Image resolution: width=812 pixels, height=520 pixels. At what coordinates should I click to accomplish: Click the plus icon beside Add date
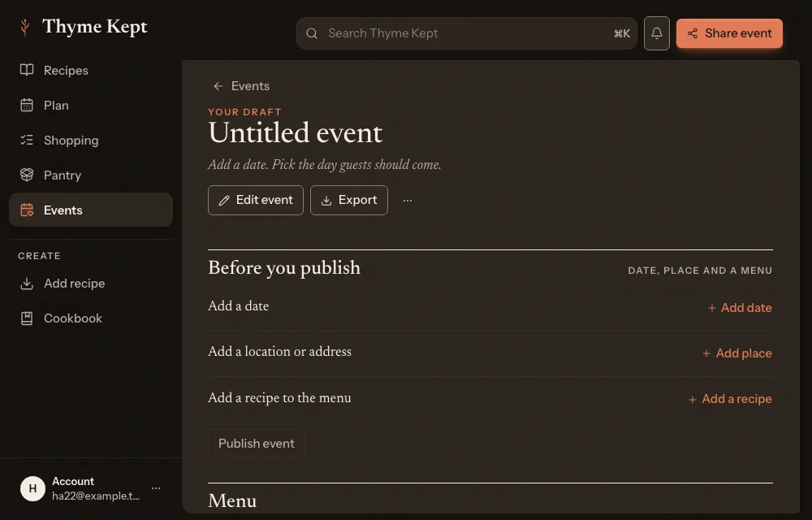712,308
